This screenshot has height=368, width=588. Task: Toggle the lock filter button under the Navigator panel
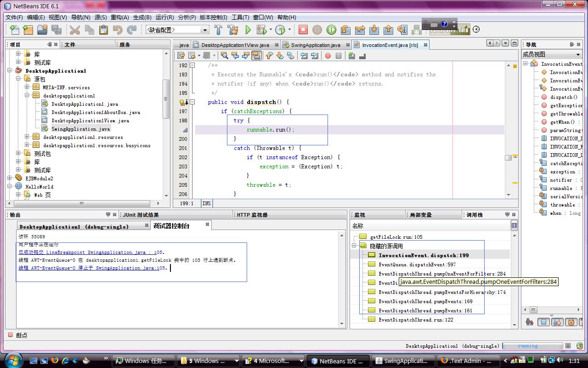click(x=571, y=322)
